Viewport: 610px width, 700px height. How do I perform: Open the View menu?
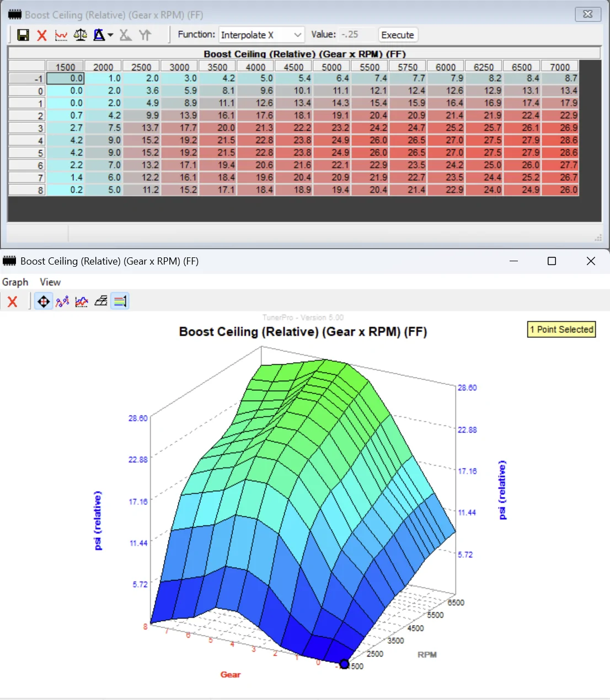click(x=50, y=282)
